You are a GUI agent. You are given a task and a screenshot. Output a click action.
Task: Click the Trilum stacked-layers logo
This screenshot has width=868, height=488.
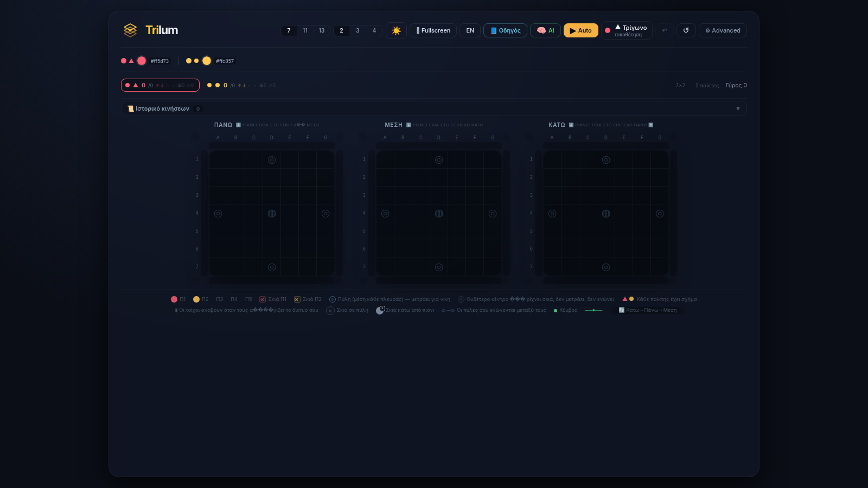130,30
